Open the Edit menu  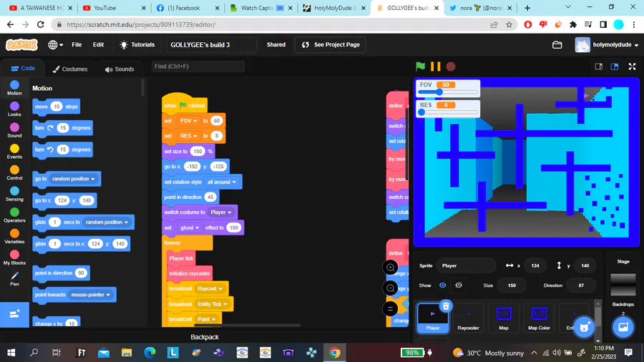pos(98,45)
